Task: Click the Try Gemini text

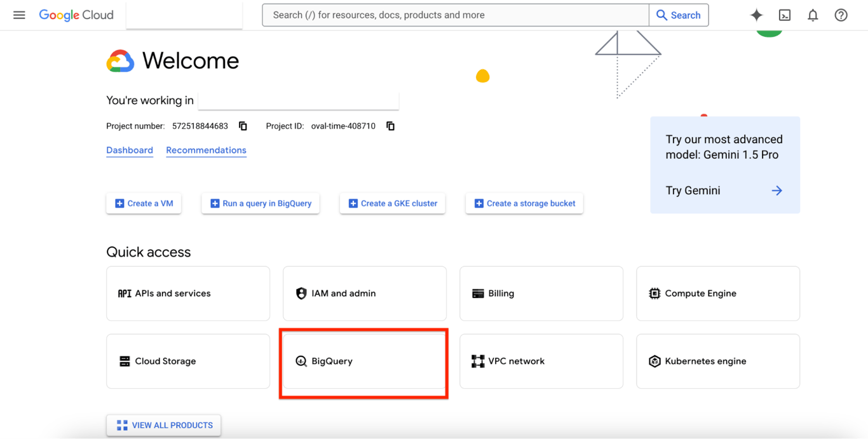Action: point(693,191)
